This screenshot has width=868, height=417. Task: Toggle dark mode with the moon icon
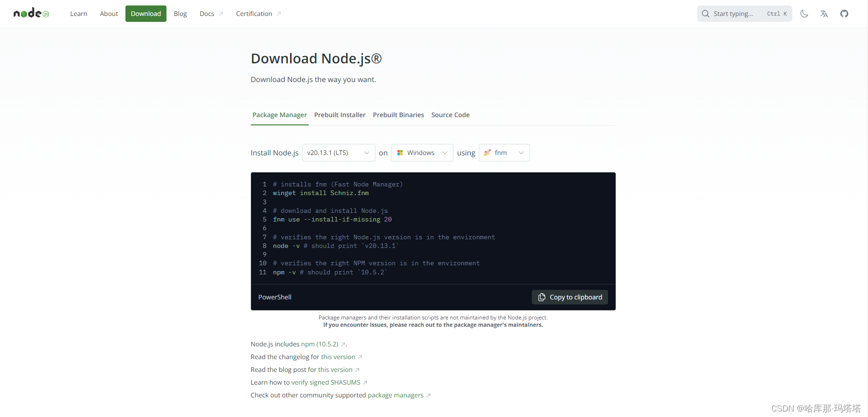point(804,14)
